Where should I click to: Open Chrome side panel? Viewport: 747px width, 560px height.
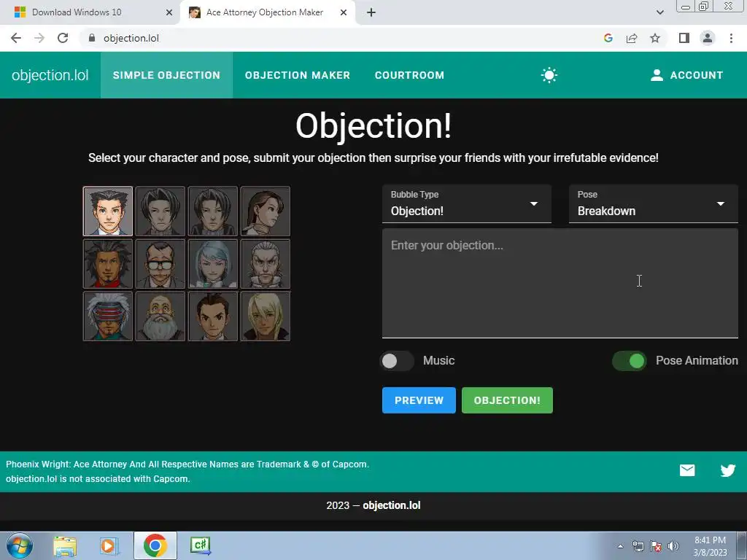coord(684,38)
